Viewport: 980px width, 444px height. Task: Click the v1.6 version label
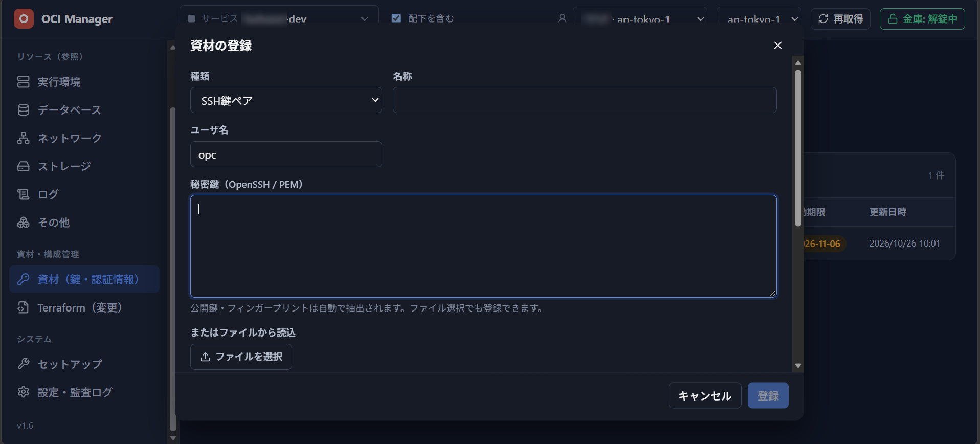coord(25,426)
